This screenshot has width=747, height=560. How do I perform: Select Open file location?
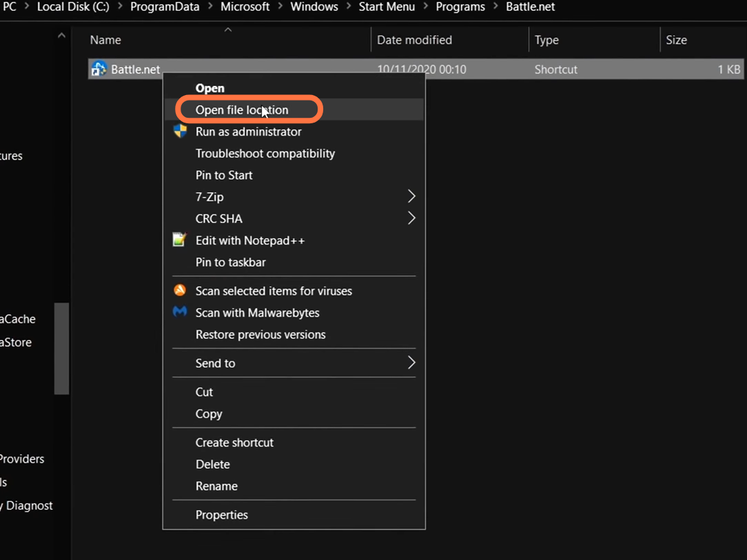(242, 110)
